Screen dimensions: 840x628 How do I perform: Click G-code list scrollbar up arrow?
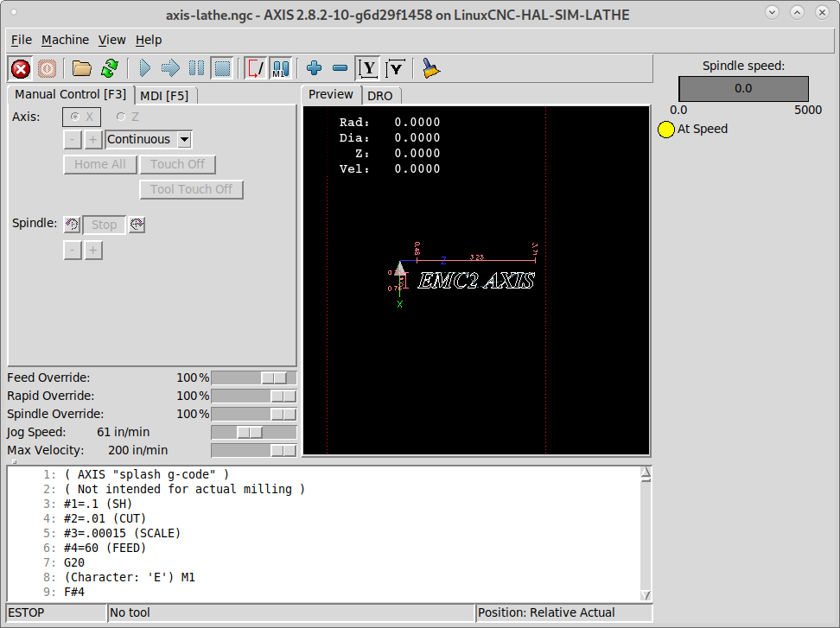tap(646, 472)
